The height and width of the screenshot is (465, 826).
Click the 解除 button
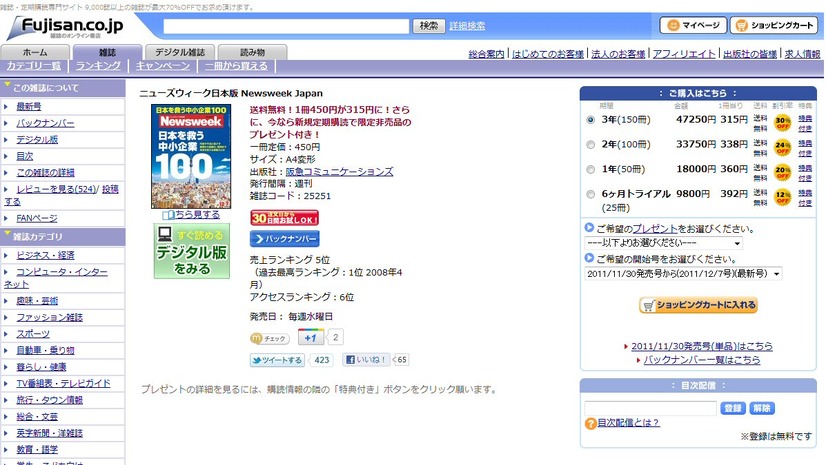[762, 408]
